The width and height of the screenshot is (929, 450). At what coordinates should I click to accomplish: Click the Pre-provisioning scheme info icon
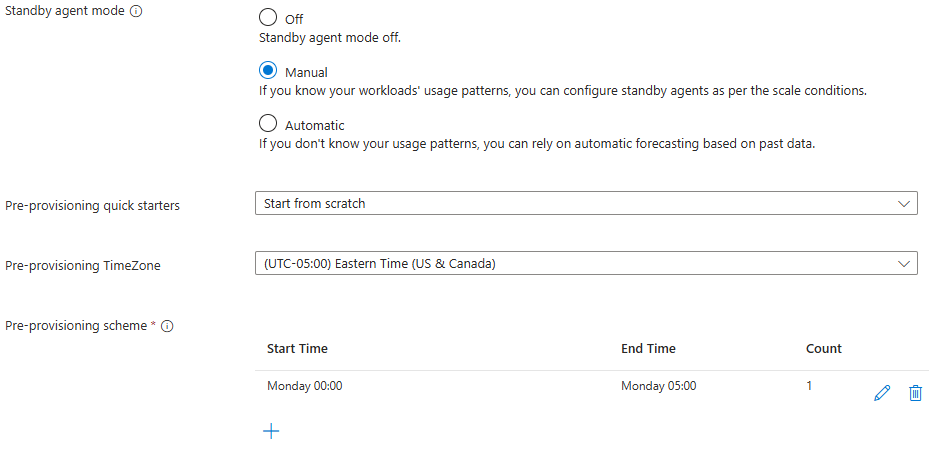(167, 326)
